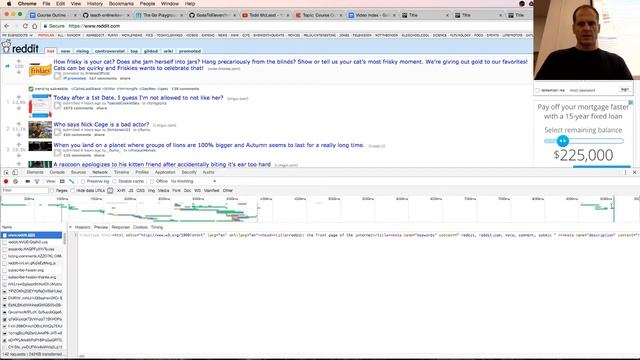Screen dimensions: 640x360
Task: Downvote the 1st Date post
Action: point(18,108)
